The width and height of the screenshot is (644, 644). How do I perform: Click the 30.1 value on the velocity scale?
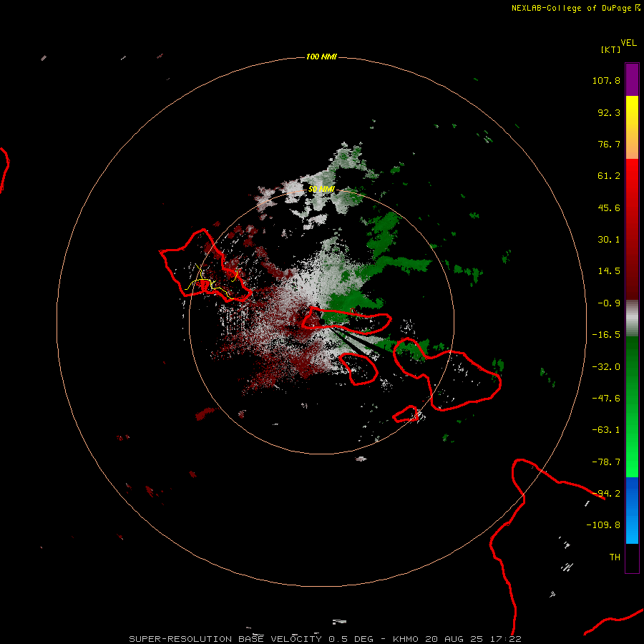coord(609,240)
